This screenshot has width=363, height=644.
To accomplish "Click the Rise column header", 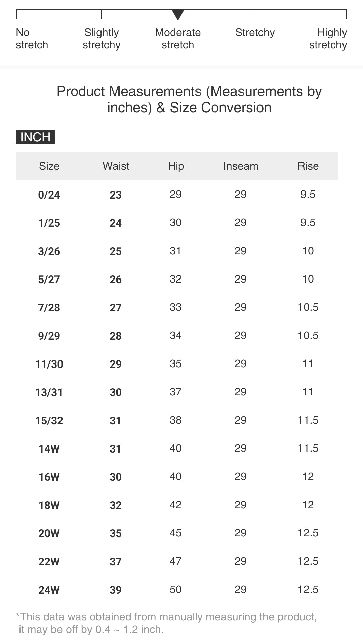I will (308, 166).
